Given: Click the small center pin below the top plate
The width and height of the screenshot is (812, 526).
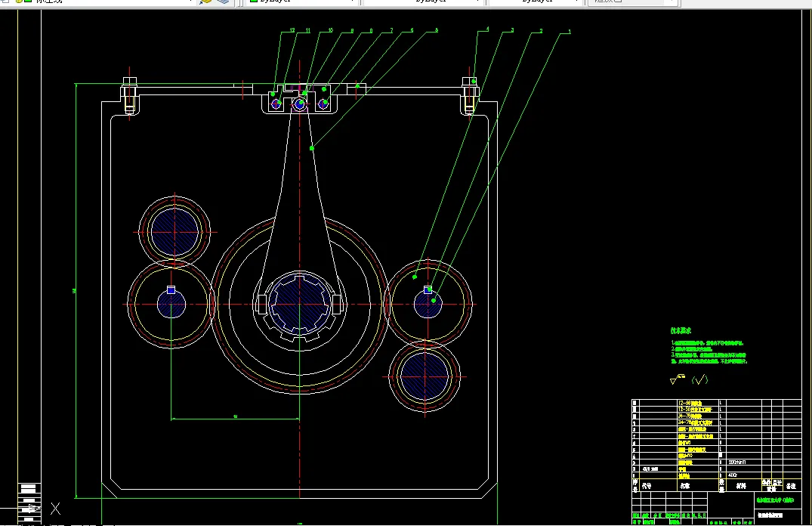Looking at the screenshot, I should [x=300, y=104].
